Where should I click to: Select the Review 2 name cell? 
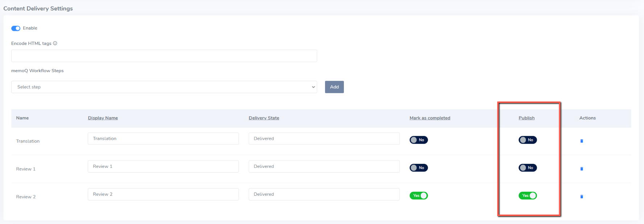pyautogui.click(x=26, y=197)
